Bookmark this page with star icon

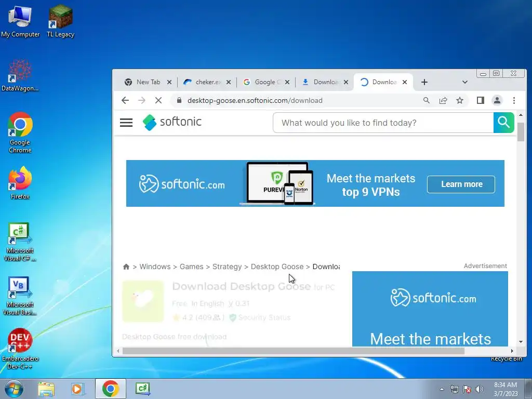460,100
